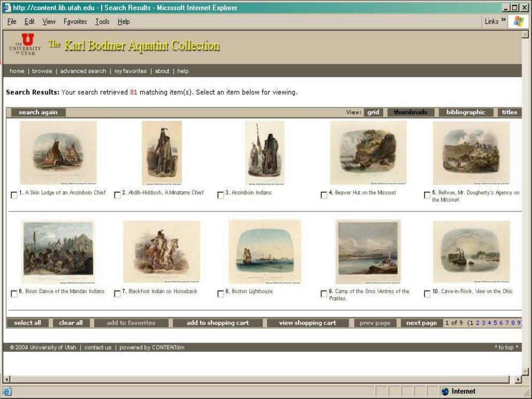The height and width of the screenshot is (399, 532).
Task: Switch to thumbnails view
Action: coord(410,112)
